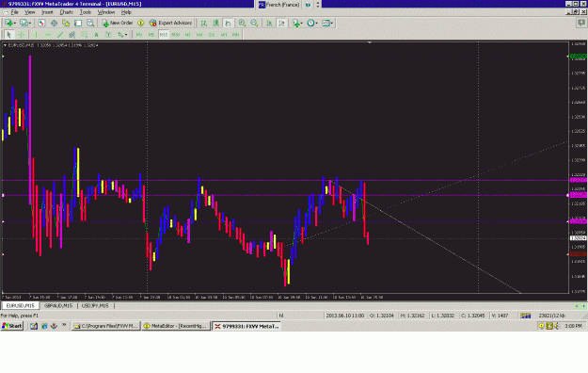Expand the New Chart dropdown
This screenshot has width=588, height=373.
(x=14, y=23)
